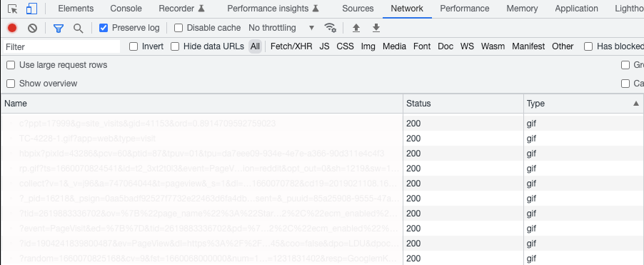Open the No throttling dropdown
Image resolution: width=644 pixels, height=265 pixels.
tap(281, 28)
